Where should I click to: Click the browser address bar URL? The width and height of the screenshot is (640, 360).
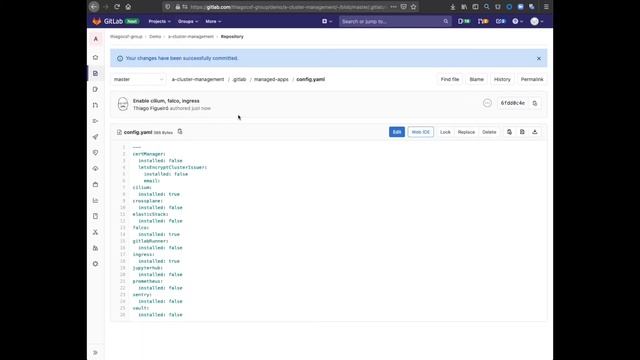[x=287, y=7]
